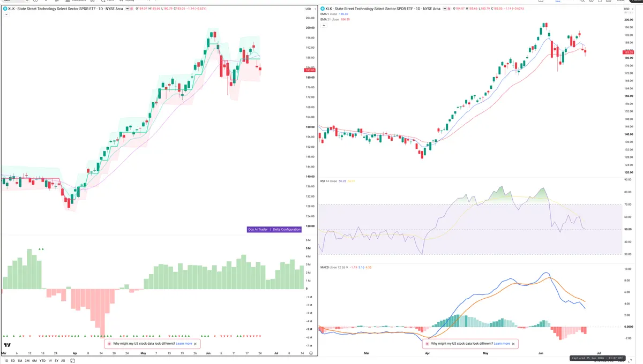The image size is (643, 364).
Task: Select the All time range
Action: 63,361
